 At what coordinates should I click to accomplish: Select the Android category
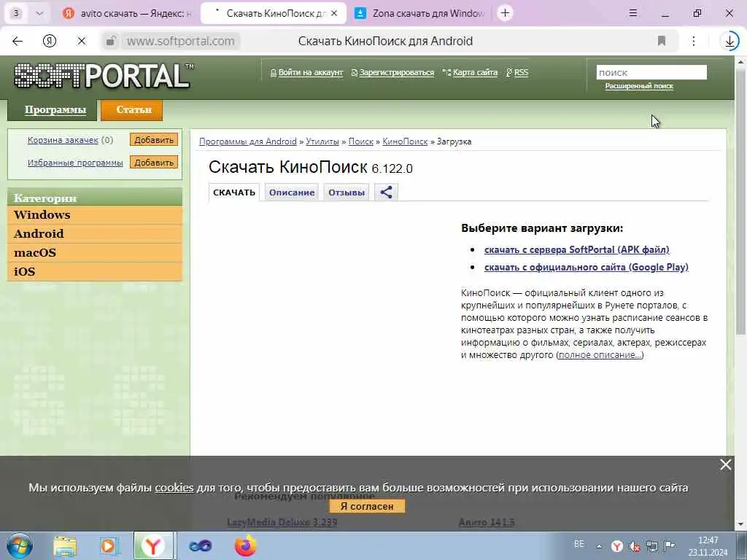(95, 234)
